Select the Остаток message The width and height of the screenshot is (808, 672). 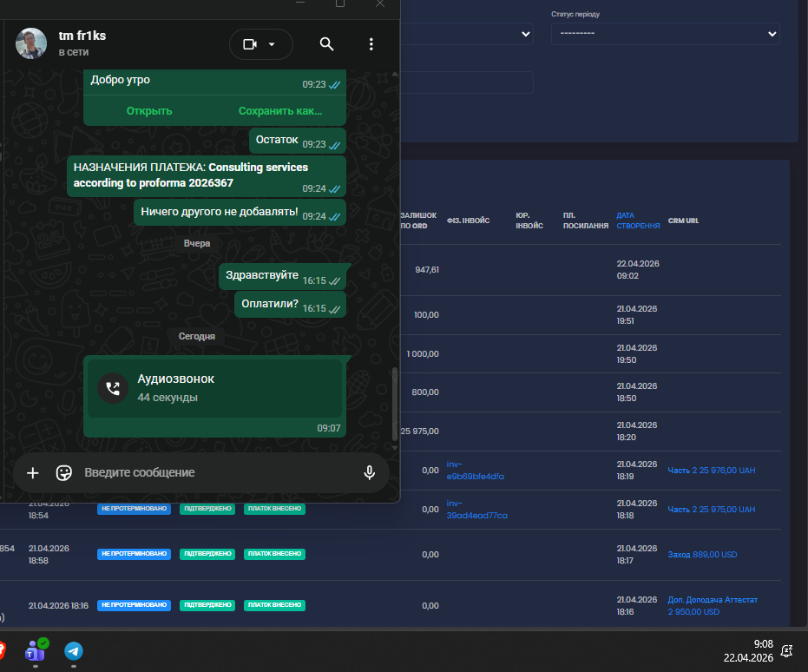tap(298, 141)
